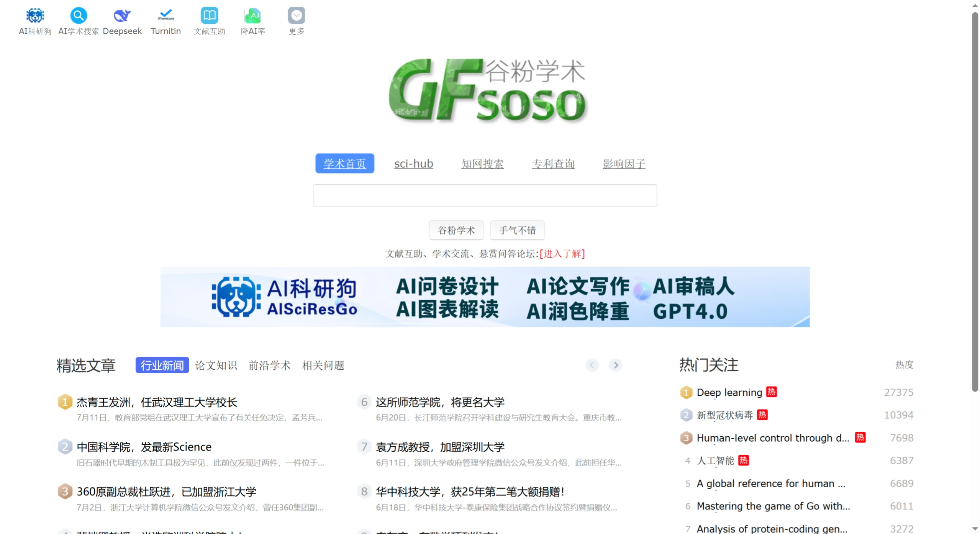Select the 学术首页 tab
The width and height of the screenshot is (980, 534).
tap(344, 164)
